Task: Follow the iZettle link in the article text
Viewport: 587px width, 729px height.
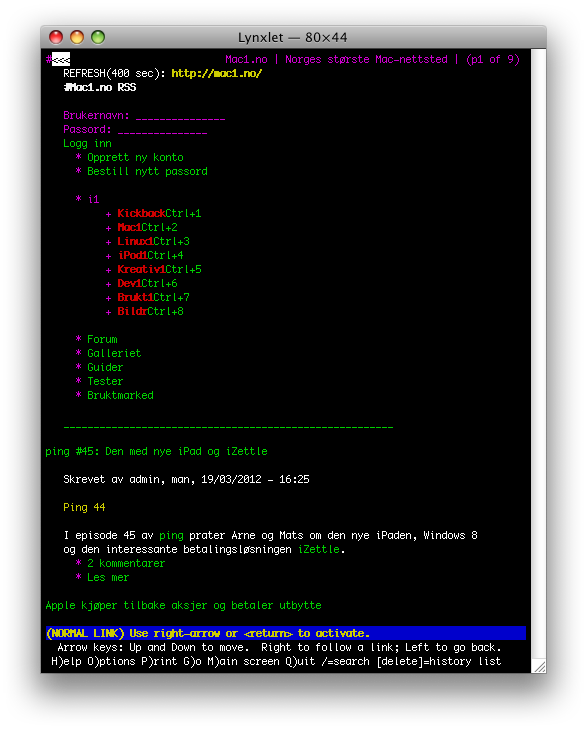Action: click(319, 549)
